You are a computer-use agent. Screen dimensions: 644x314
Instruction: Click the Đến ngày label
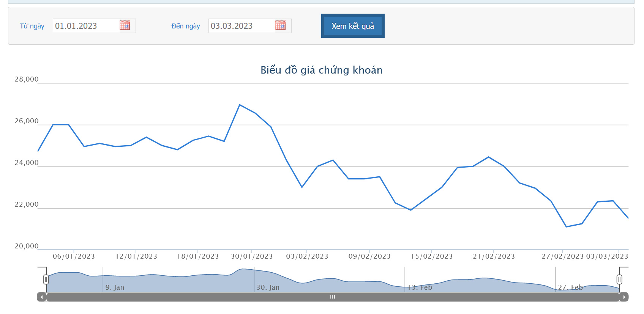pyautogui.click(x=186, y=26)
